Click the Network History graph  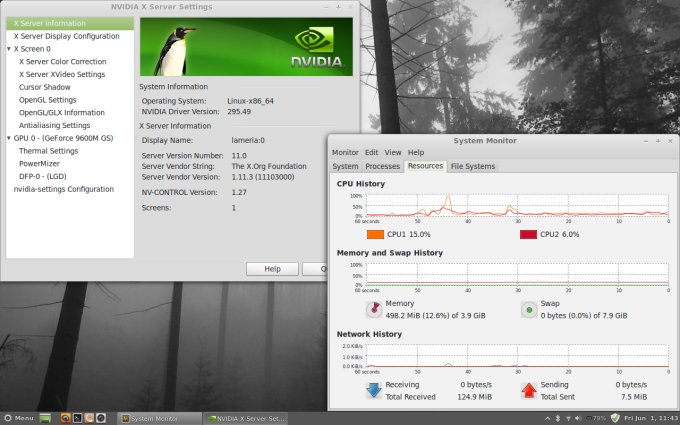517,356
